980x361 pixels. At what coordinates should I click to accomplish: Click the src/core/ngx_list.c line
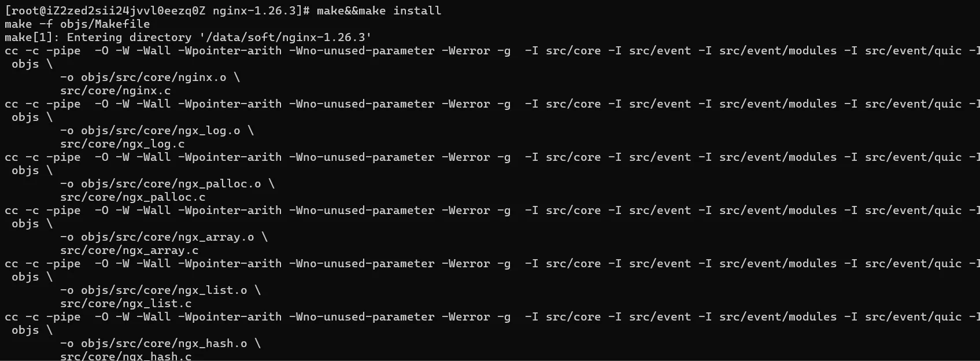click(x=126, y=303)
